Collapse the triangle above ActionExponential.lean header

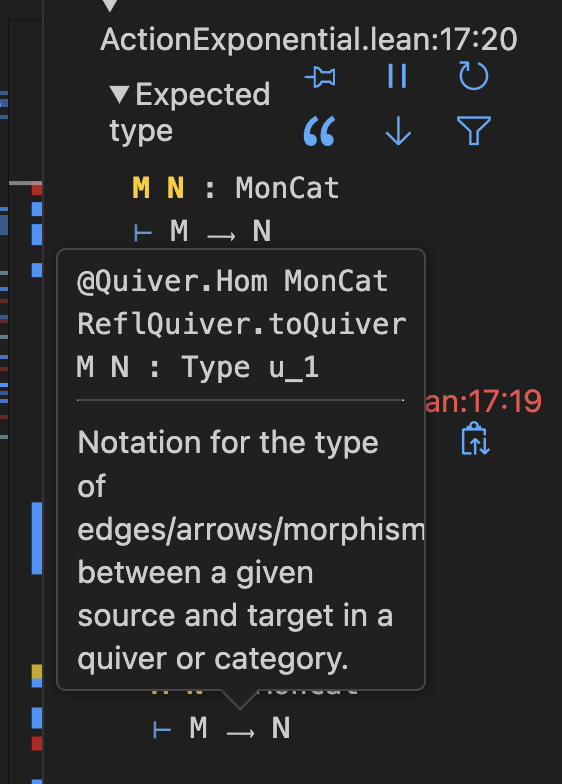(110, 5)
